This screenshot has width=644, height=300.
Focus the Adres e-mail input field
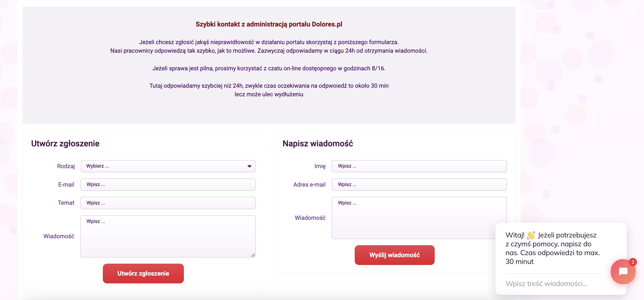(419, 185)
